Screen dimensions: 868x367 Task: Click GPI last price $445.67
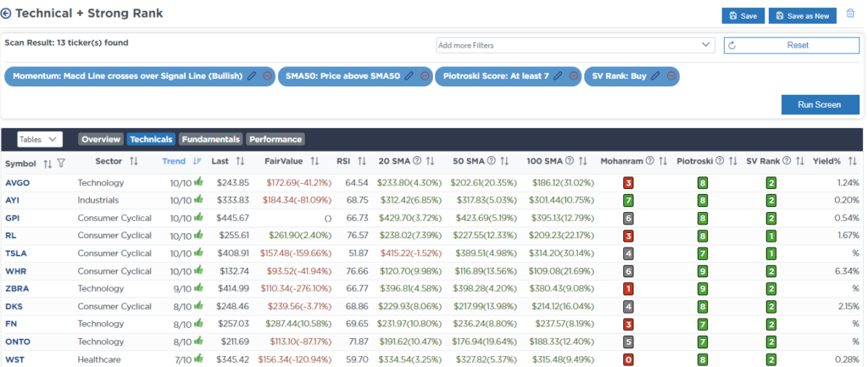tap(232, 218)
